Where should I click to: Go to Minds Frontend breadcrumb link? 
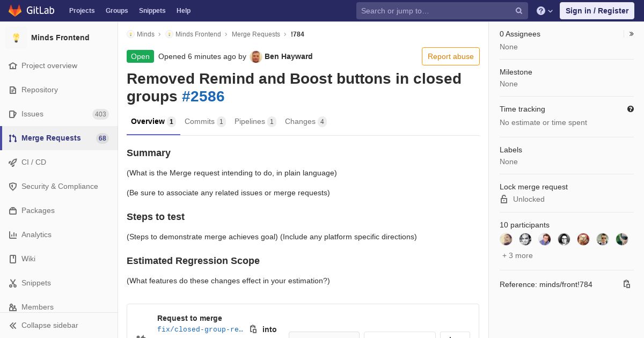198,34
